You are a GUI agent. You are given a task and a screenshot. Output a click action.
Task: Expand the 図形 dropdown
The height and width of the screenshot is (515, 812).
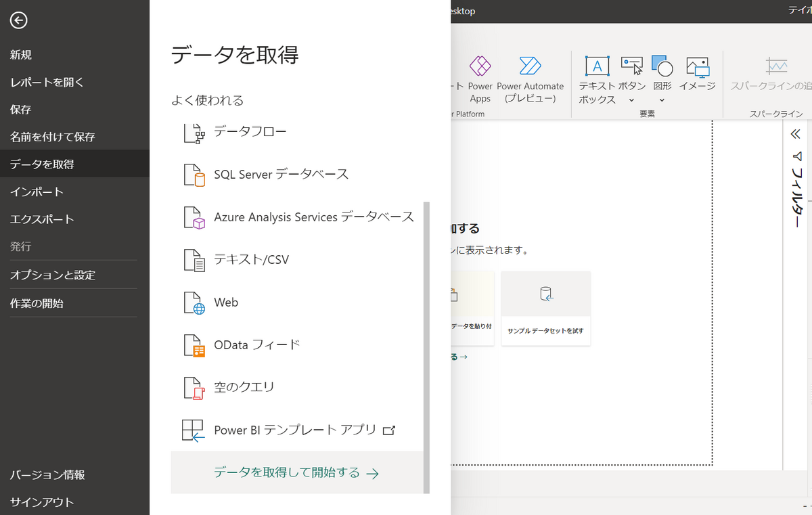pyautogui.click(x=662, y=99)
